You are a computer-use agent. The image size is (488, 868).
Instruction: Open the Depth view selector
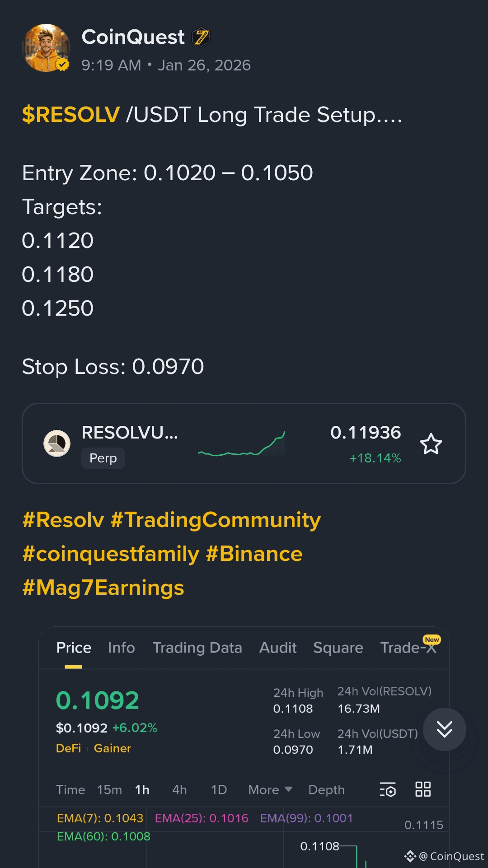(x=326, y=790)
